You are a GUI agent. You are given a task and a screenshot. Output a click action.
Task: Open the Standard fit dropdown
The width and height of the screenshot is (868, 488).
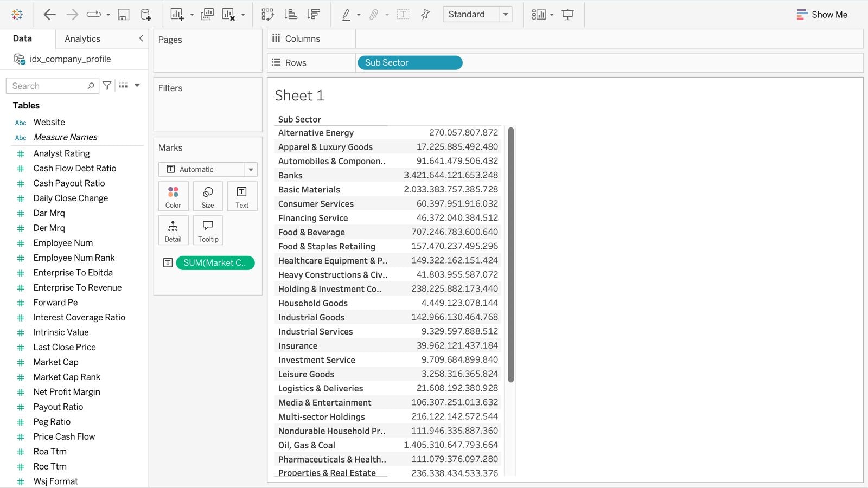point(506,14)
